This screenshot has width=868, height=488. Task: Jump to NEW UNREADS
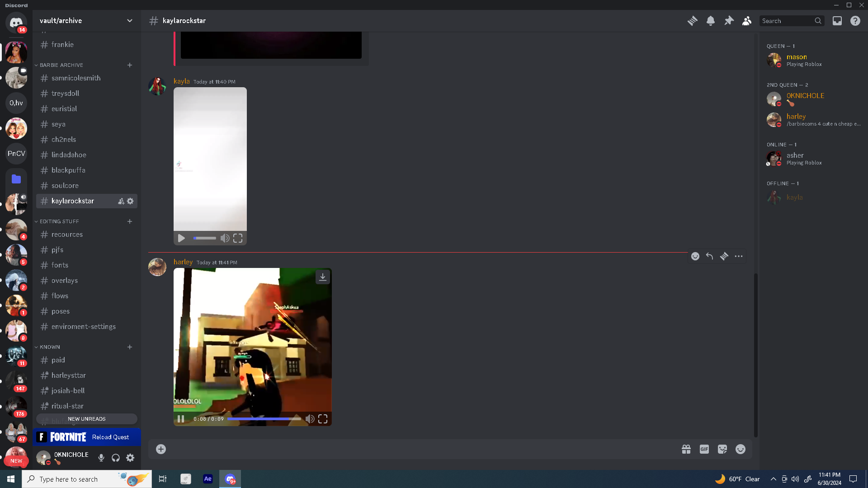coord(86,419)
